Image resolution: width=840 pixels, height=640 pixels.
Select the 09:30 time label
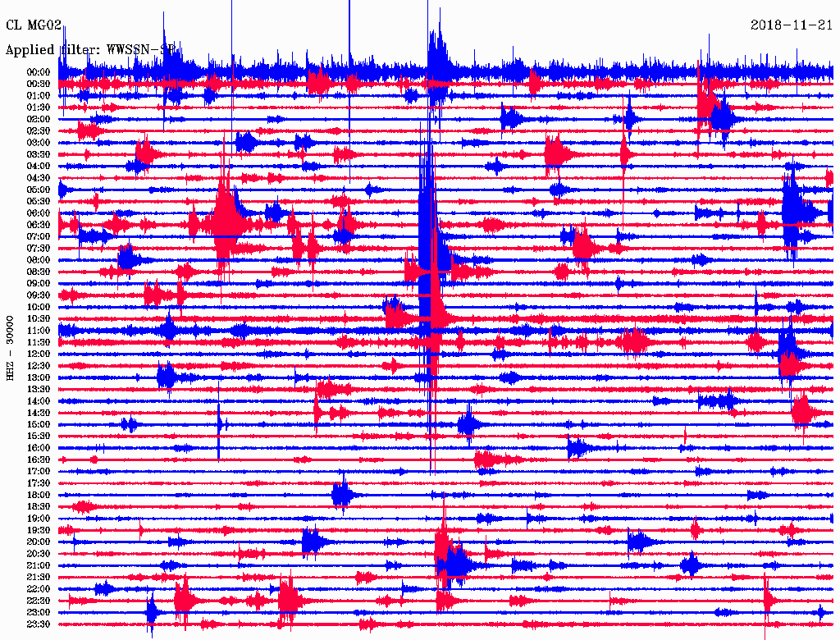click(39, 296)
